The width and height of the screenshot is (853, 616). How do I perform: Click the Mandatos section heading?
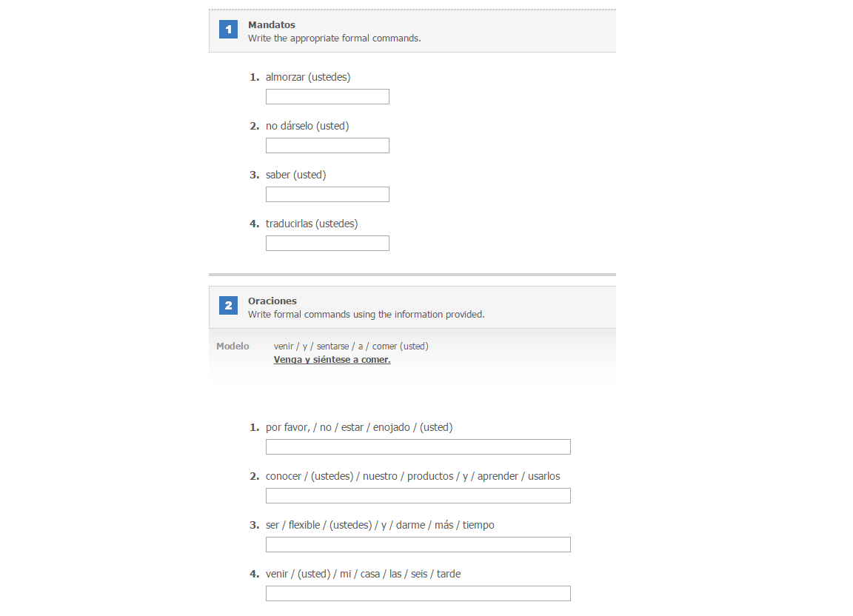tap(272, 25)
